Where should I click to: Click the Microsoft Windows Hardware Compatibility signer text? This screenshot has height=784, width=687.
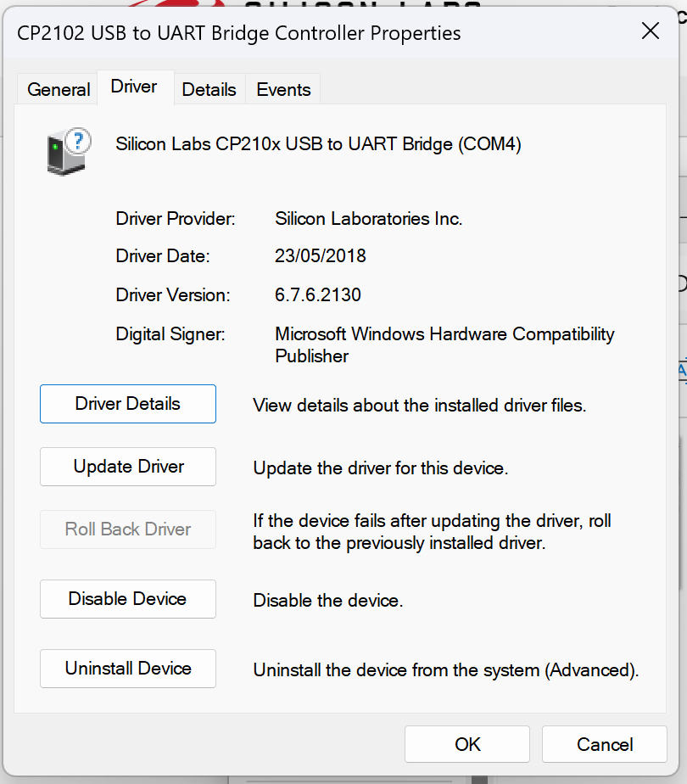pyautogui.click(x=444, y=334)
